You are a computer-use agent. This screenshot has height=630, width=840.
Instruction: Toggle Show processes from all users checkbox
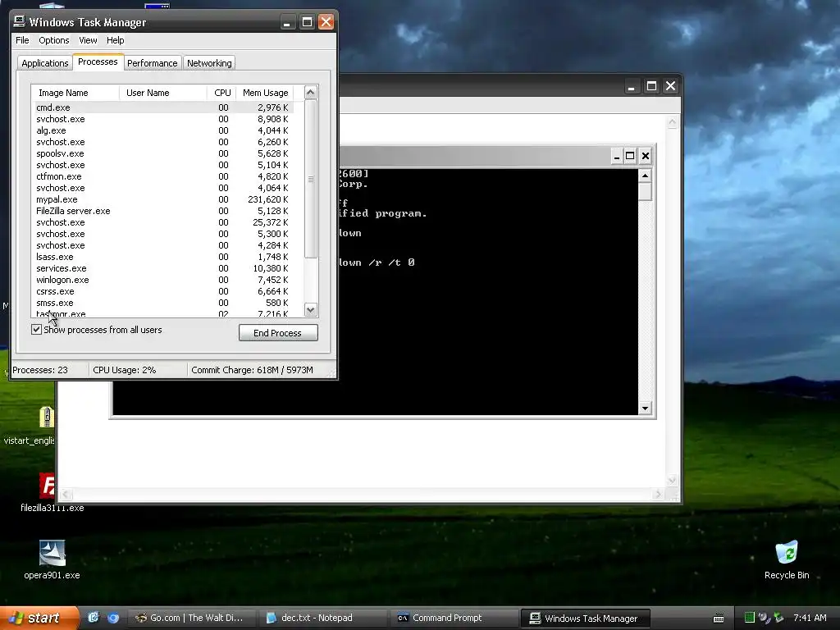(36, 330)
